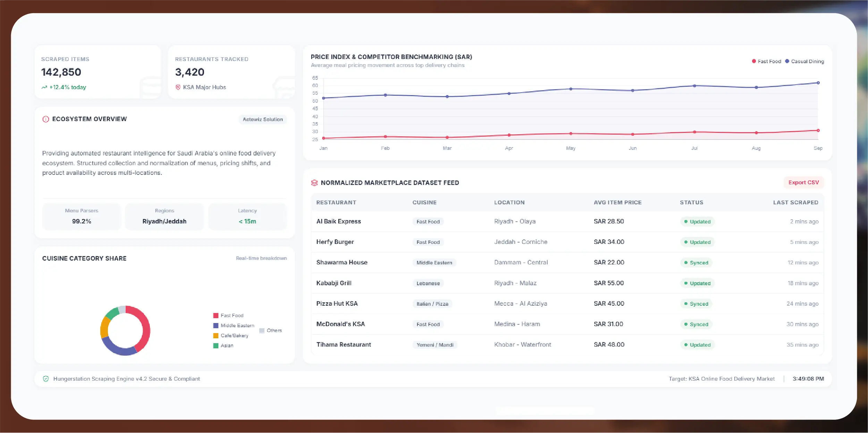The height and width of the screenshot is (433, 868).
Task: Click Synced status for Pizza Hut KSA
Action: pos(696,304)
